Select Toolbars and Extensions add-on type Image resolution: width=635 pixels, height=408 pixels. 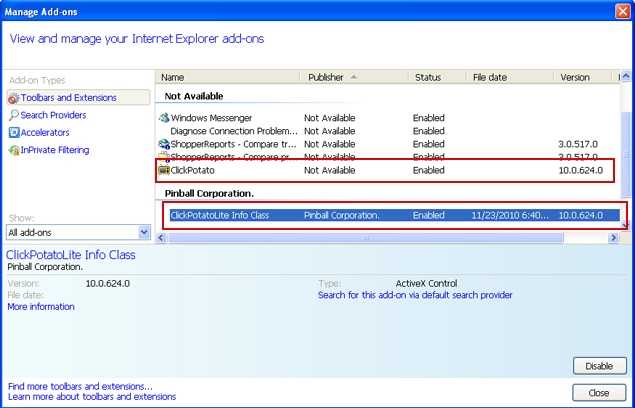tap(78, 98)
